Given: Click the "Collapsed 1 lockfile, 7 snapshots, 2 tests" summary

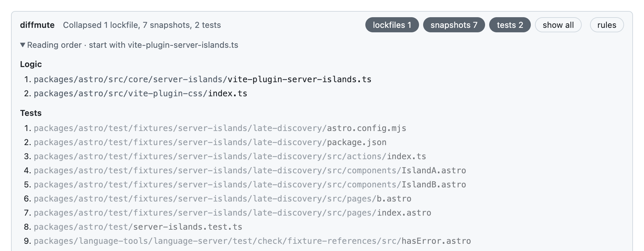Looking at the screenshot, I should [x=142, y=25].
